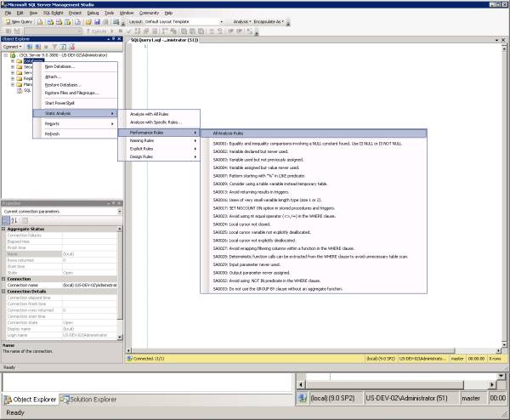Viewport: 510px width, 420px height.
Task: Click Attach... in the context menu
Action: tap(76, 77)
